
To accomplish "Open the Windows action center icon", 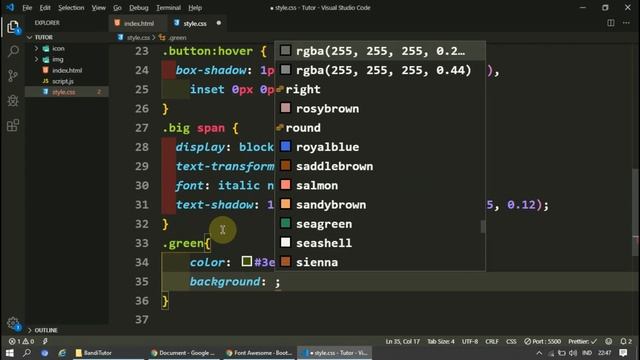I will (623, 353).
